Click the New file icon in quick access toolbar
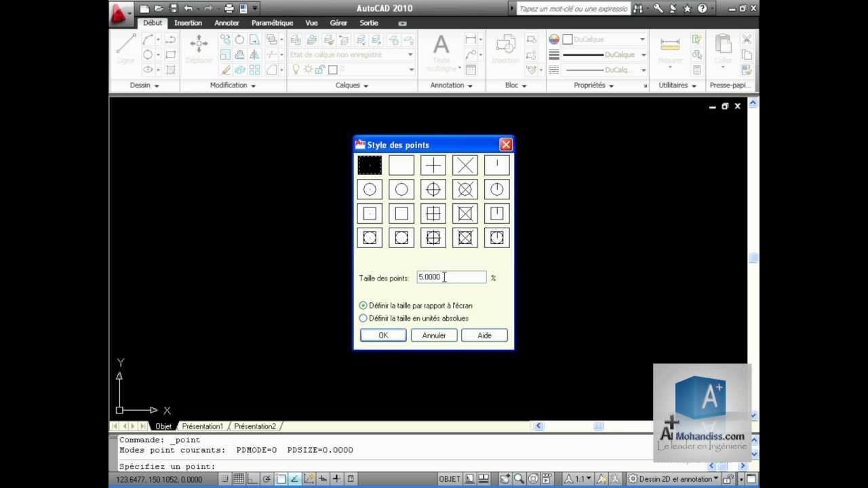Viewport: 868px width, 488px height. pos(144,8)
